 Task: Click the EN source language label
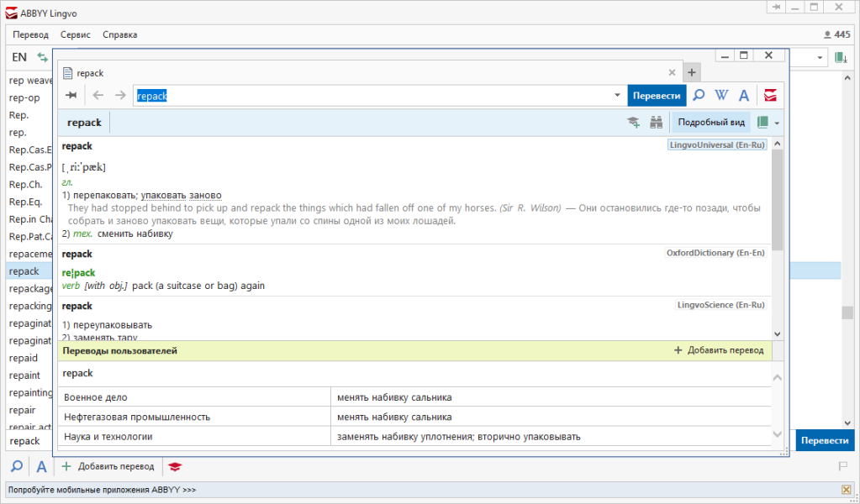pos(19,57)
